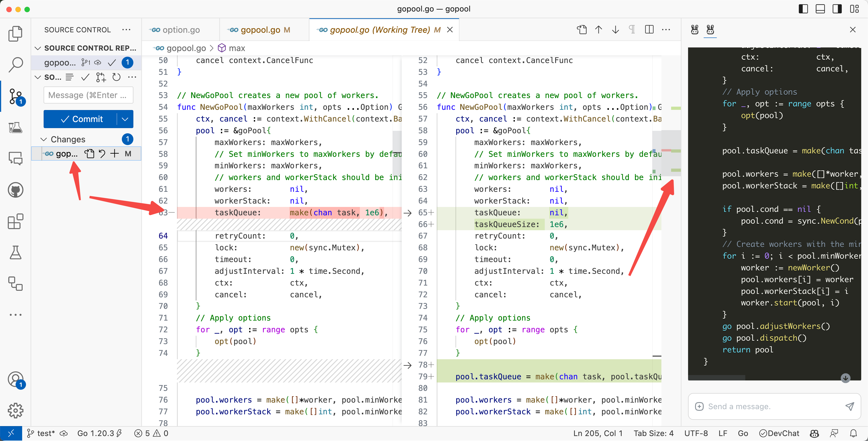This screenshot has height=441, width=868.
Task: Collapse SOURCE CONTROL REPOSITORIES section
Action: pos(37,48)
